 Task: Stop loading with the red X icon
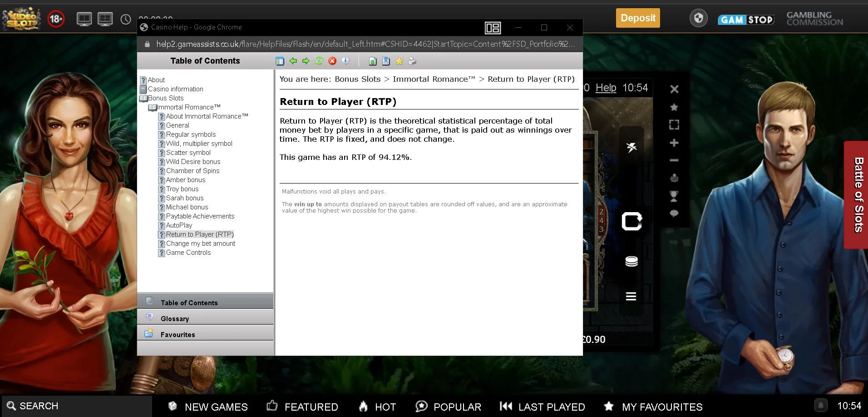tap(332, 61)
